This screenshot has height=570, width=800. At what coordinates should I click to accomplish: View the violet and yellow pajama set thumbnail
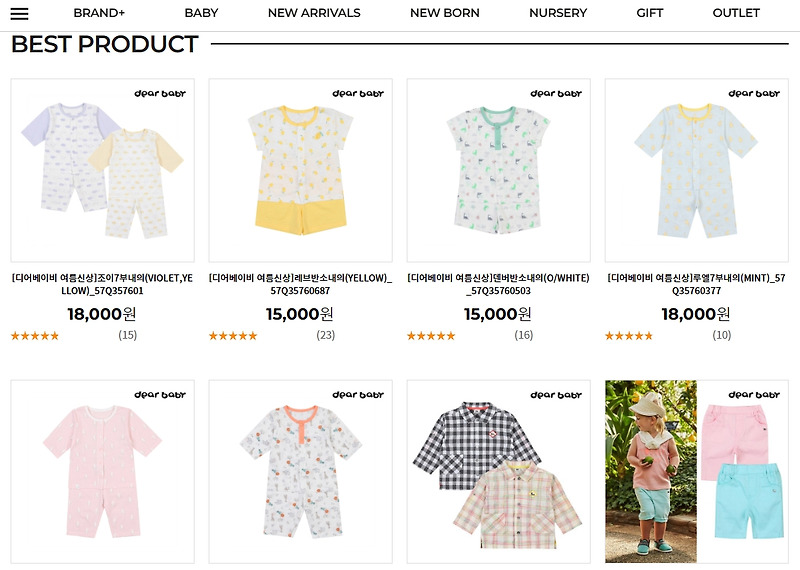coord(103,170)
